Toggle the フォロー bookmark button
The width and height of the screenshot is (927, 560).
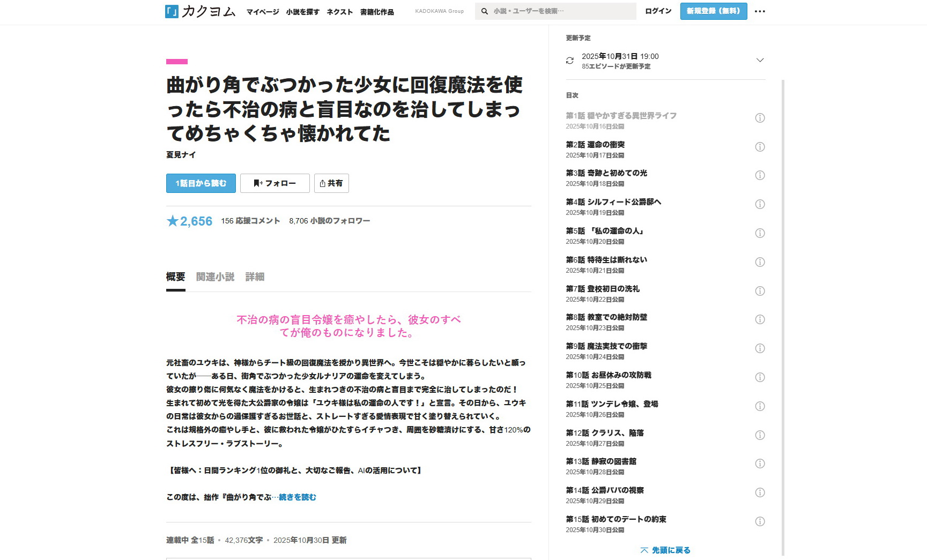click(275, 183)
